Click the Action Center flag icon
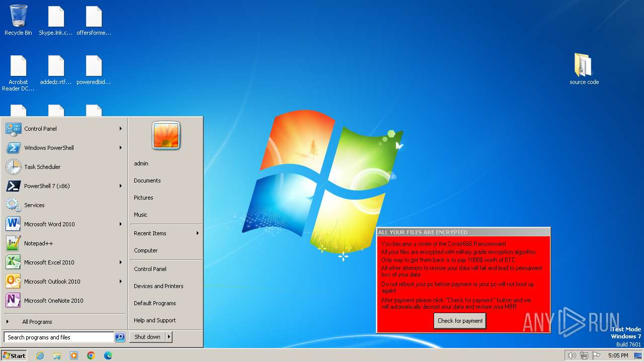The width and height of the screenshot is (644, 362). (597, 355)
